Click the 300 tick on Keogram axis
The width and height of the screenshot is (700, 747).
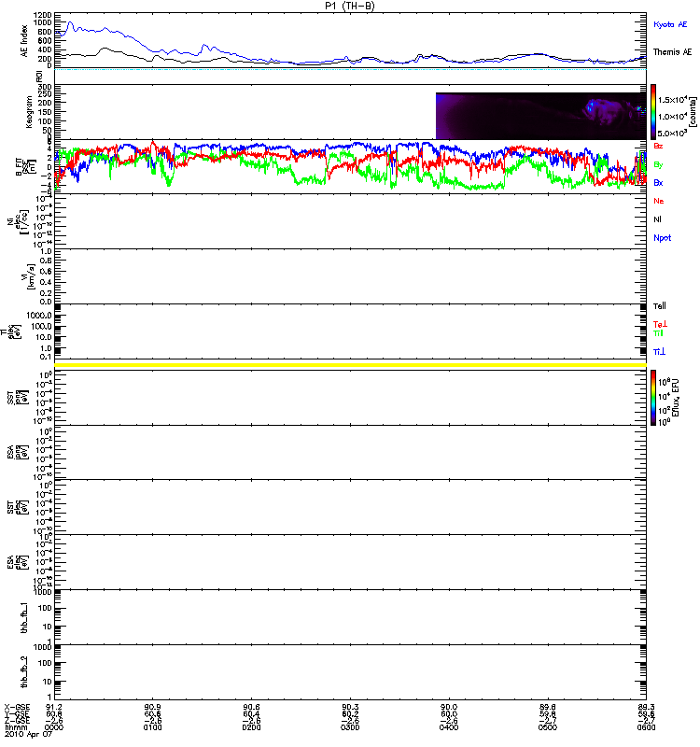point(45,87)
